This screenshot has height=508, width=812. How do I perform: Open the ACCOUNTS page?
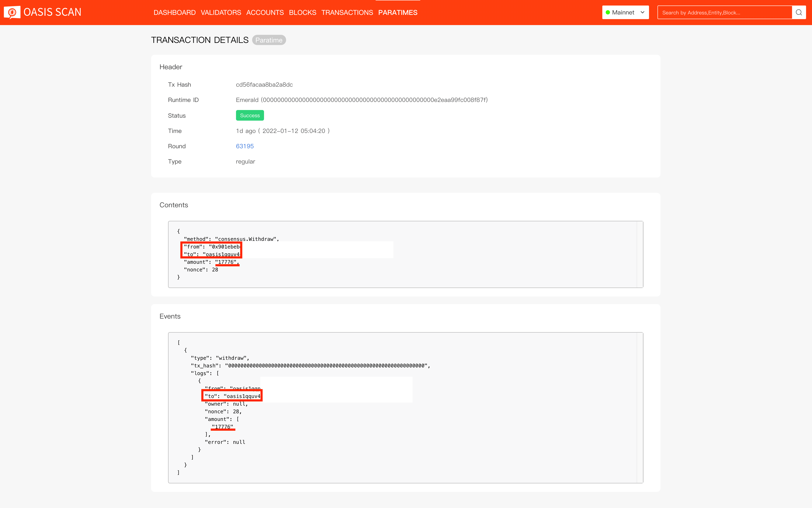[265, 13]
